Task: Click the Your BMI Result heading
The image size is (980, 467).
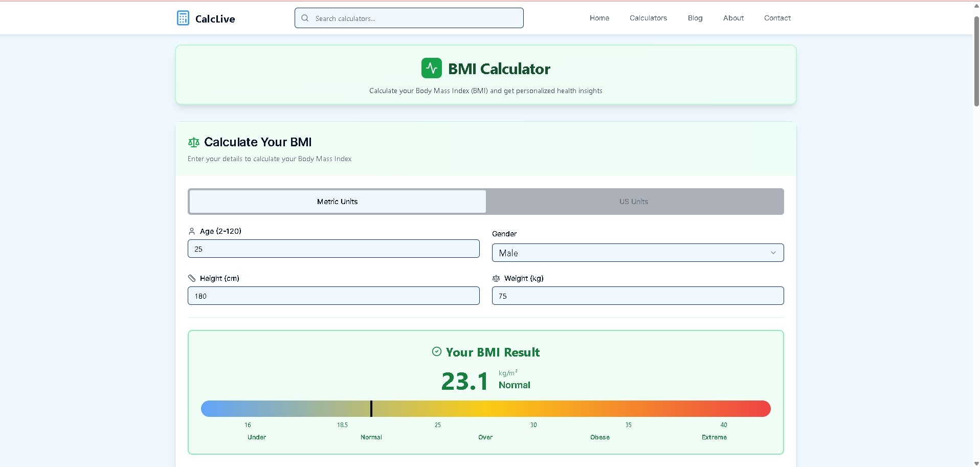Action: (x=493, y=352)
